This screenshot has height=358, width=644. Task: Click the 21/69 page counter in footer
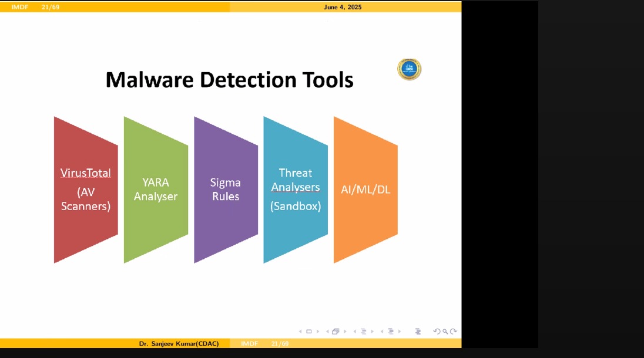tap(280, 343)
